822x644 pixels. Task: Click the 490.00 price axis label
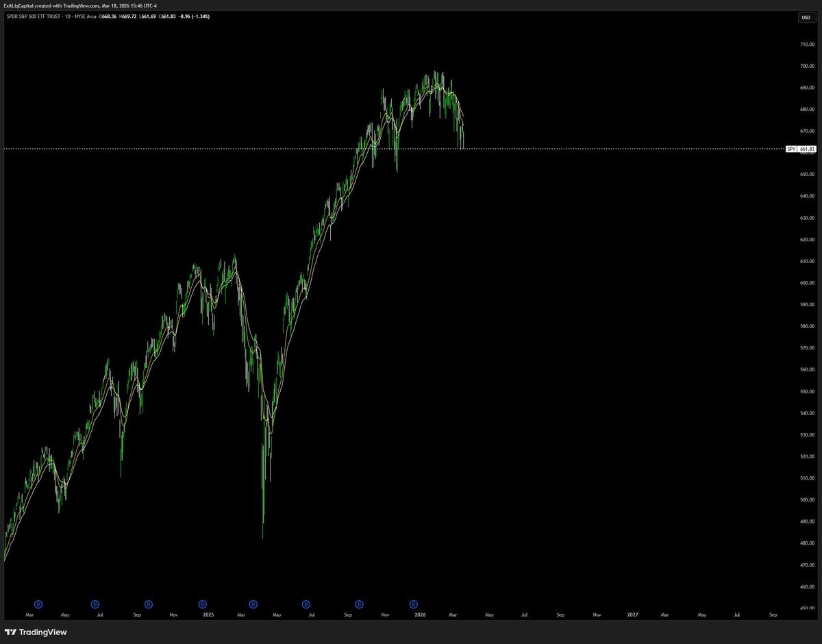point(806,522)
